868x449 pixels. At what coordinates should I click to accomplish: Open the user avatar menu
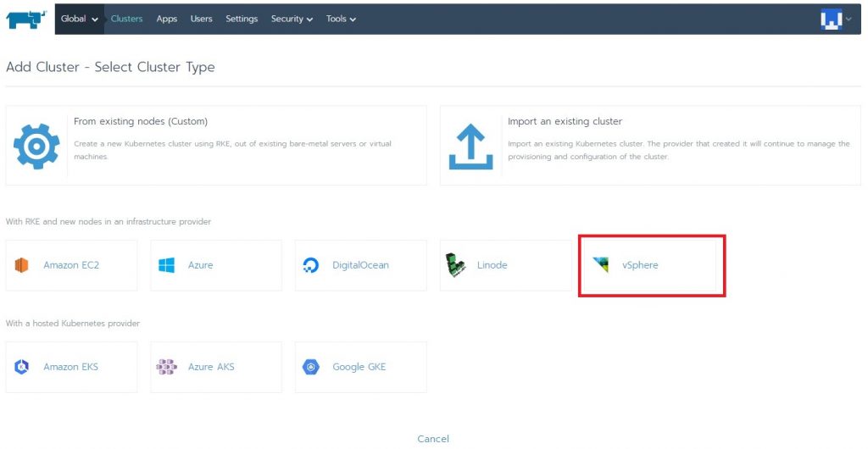(x=831, y=19)
